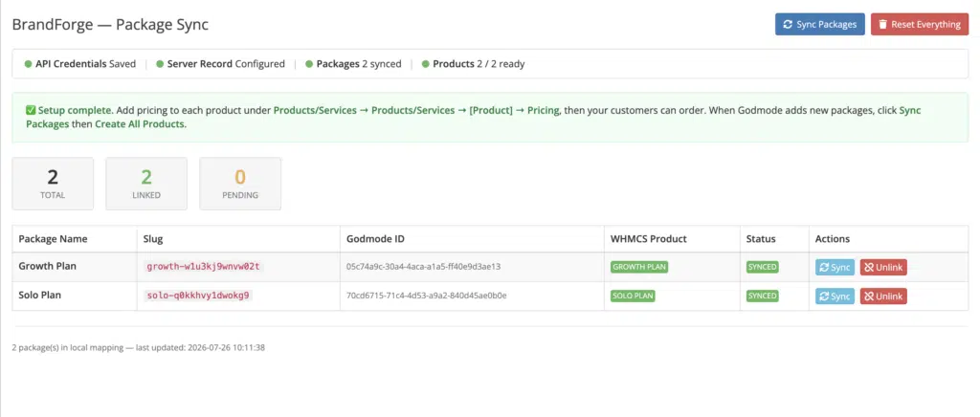Unlink the Growth Plan package
Viewport: 980px width, 417px height.
pyautogui.click(x=883, y=267)
